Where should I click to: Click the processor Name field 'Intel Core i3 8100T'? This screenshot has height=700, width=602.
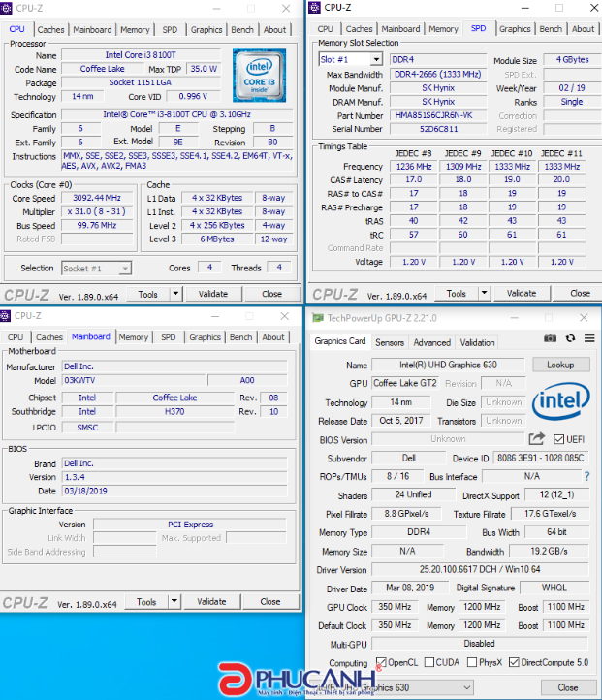[141, 55]
